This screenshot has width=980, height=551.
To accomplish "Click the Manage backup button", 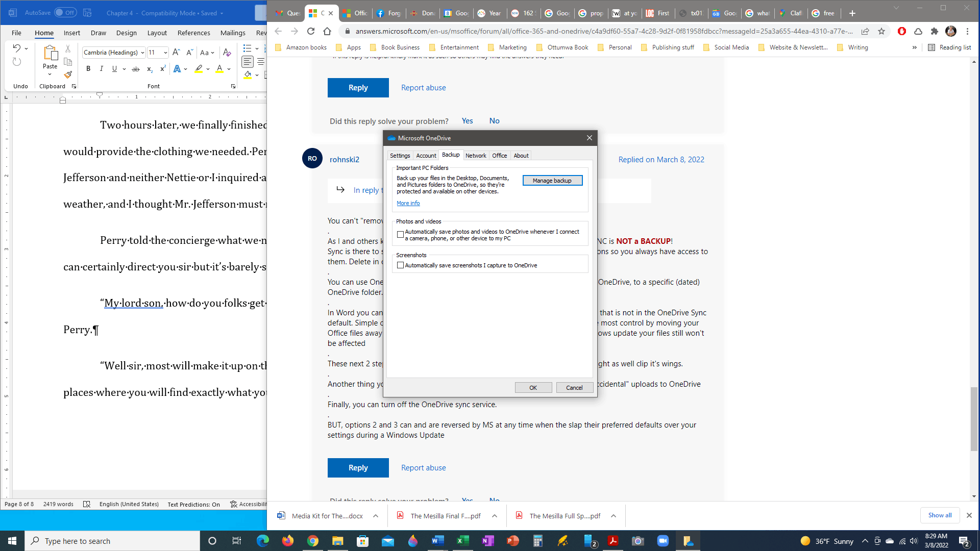I will 552,181.
